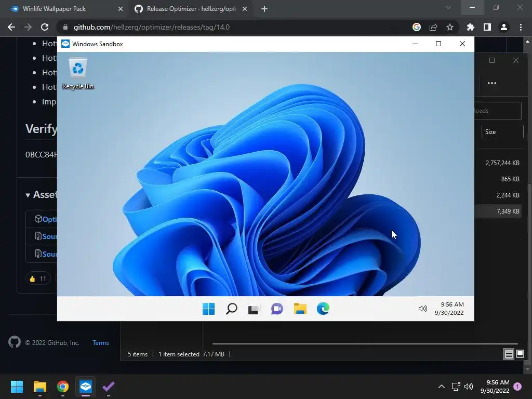Viewport: 532px width, 399px height.
Task: Click the Chrome page scrollbar up arrow
Action: pyautogui.click(x=528, y=42)
